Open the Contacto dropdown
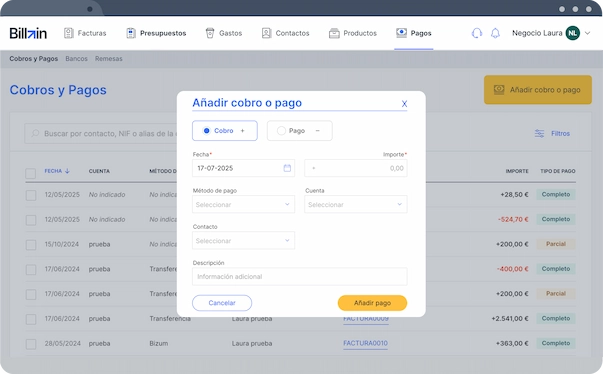The image size is (603, 374). click(243, 241)
